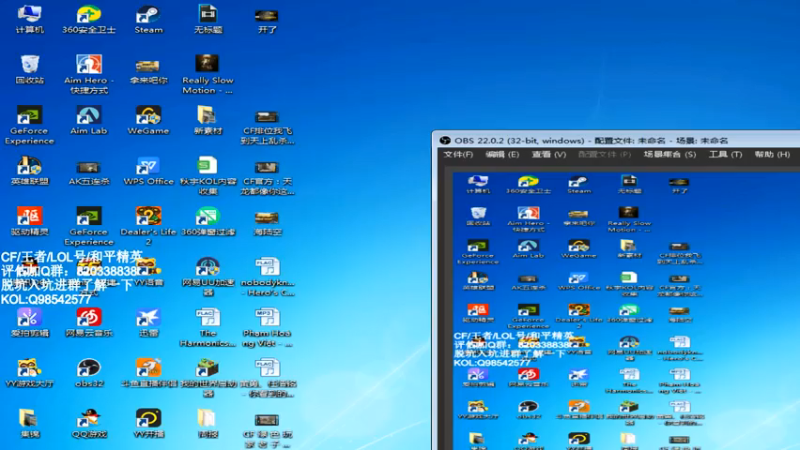The height and width of the screenshot is (450, 800).
Task: Launch the YY语音 desktop shortcut
Action: pyautogui.click(x=148, y=272)
